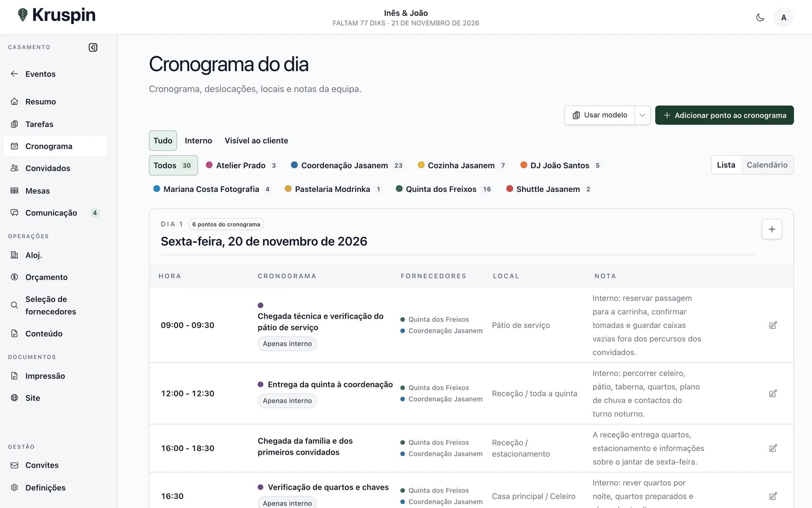Open Convites in Gestão
Viewport: 812px width, 508px height.
[x=55, y=465]
